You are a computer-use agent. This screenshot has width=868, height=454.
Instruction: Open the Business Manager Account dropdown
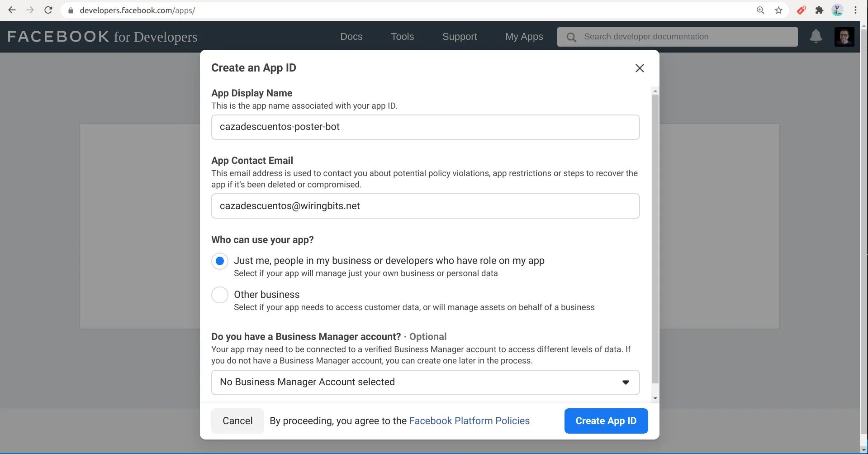tap(425, 382)
